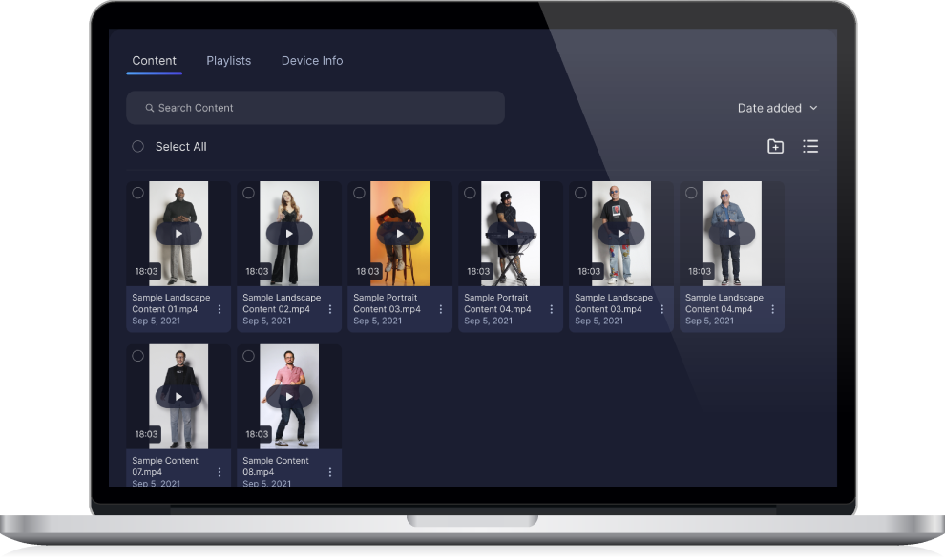This screenshot has width=945, height=560.
Task: Select the Content tab
Action: click(154, 61)
